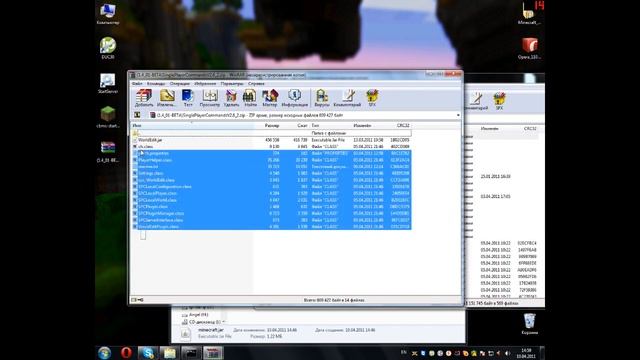Launch the Мастер (Wizard) tool
This screenshot has width=640, height=360.
[270, 98]
